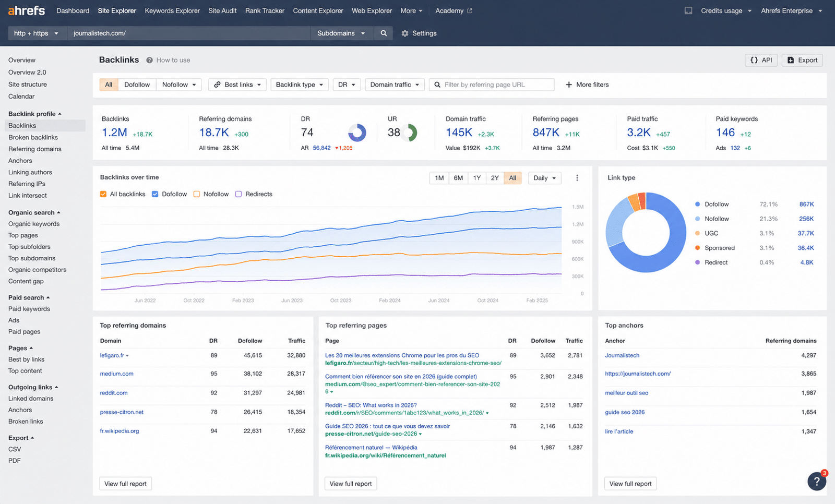Click the search magnifier button

tap(384, 33)
